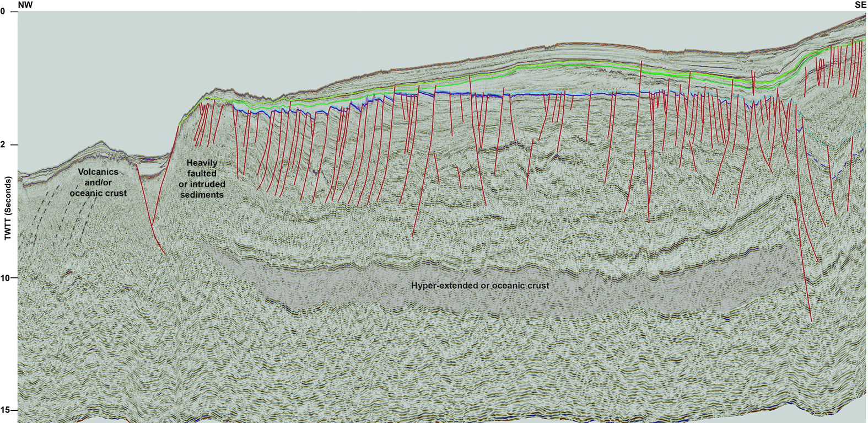Select the TWTT (Seconds) axis title
This screenshot has width=868, height=423.
point(8,208)
